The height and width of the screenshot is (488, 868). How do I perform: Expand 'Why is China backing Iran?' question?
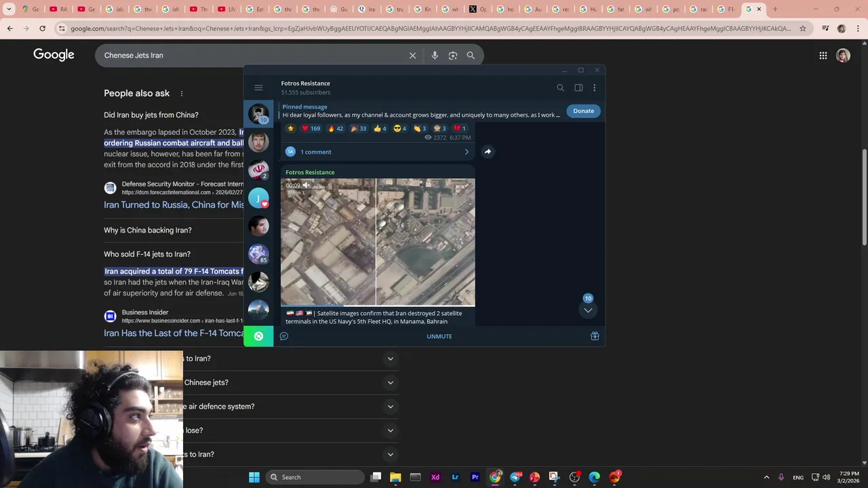pos(148,230)
